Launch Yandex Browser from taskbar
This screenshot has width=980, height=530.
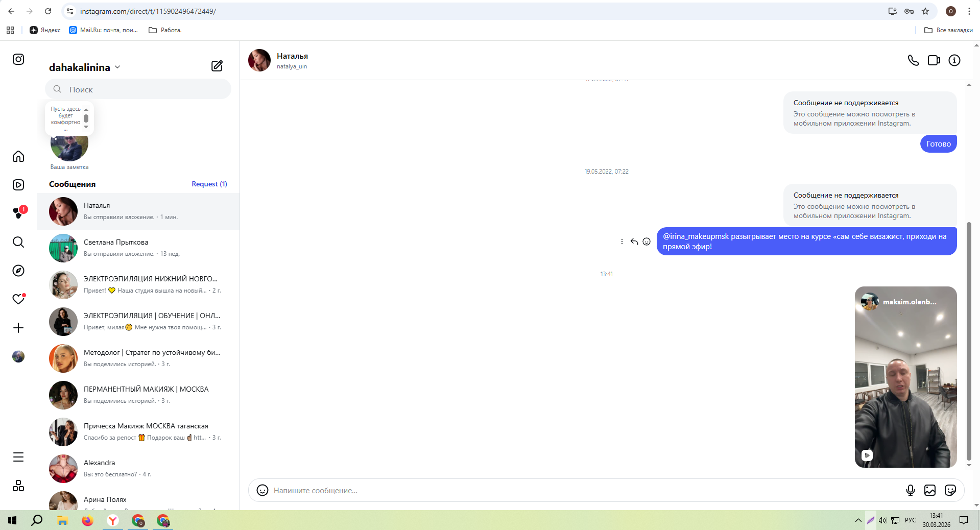pyautogui.click(x=113, y=520)
